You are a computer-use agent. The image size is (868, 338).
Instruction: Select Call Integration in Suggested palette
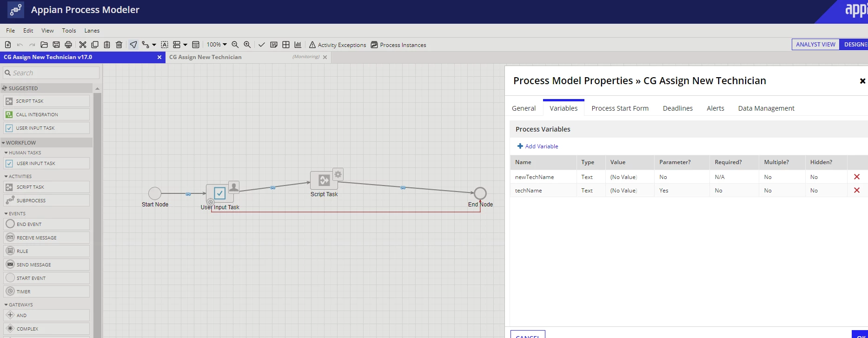click(46, 114)
